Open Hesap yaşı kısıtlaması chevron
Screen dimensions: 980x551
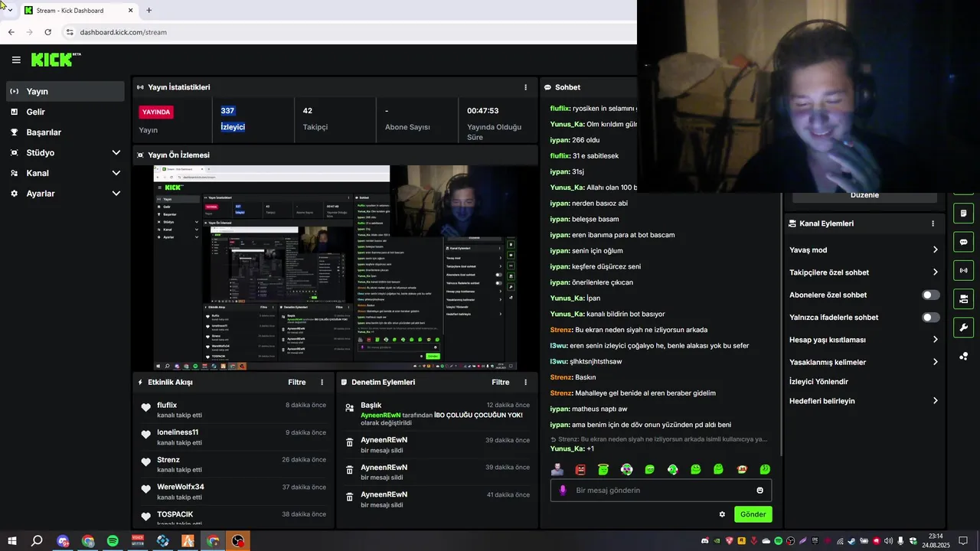(x=935, y=339)
